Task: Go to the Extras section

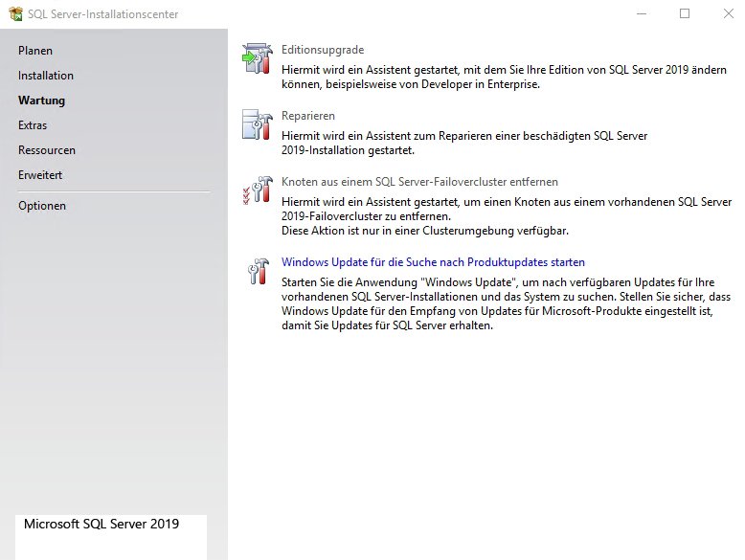Action: click(x=33, y=125)
